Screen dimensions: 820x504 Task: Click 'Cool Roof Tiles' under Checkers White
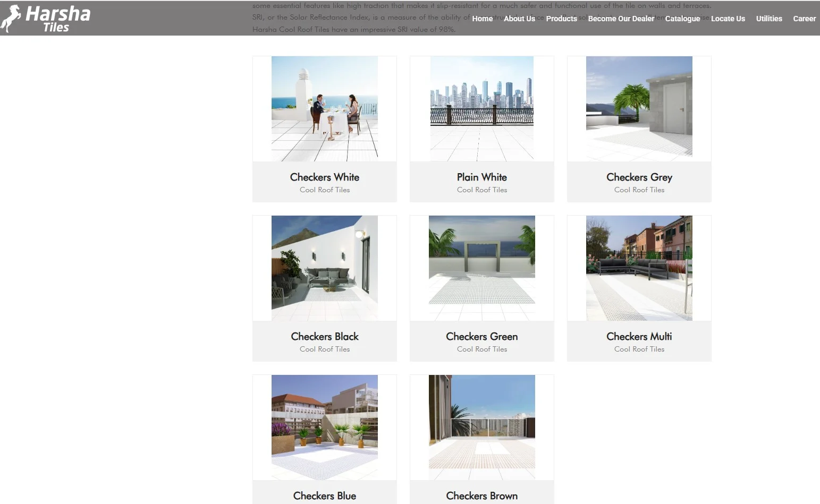(325, 190)
